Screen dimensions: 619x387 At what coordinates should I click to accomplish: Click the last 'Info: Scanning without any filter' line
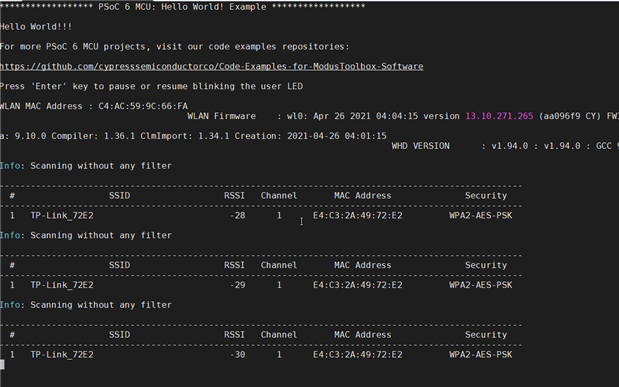(86, 305)
